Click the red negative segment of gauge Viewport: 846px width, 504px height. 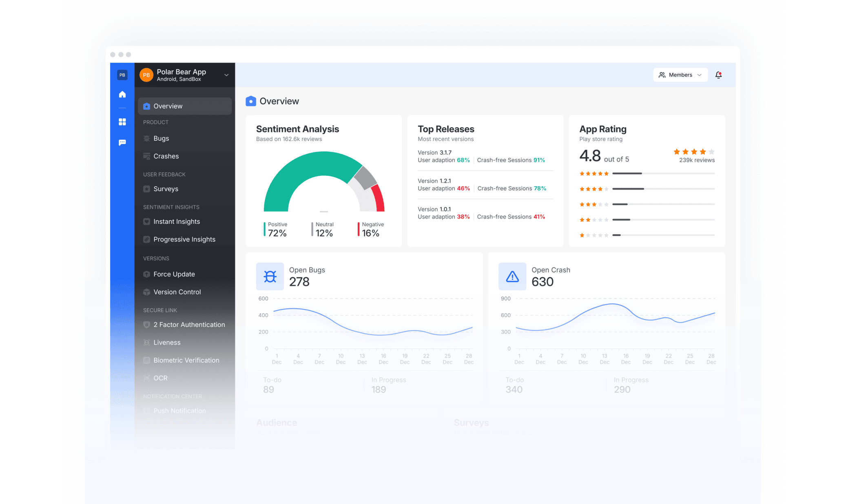coord(379,199)
